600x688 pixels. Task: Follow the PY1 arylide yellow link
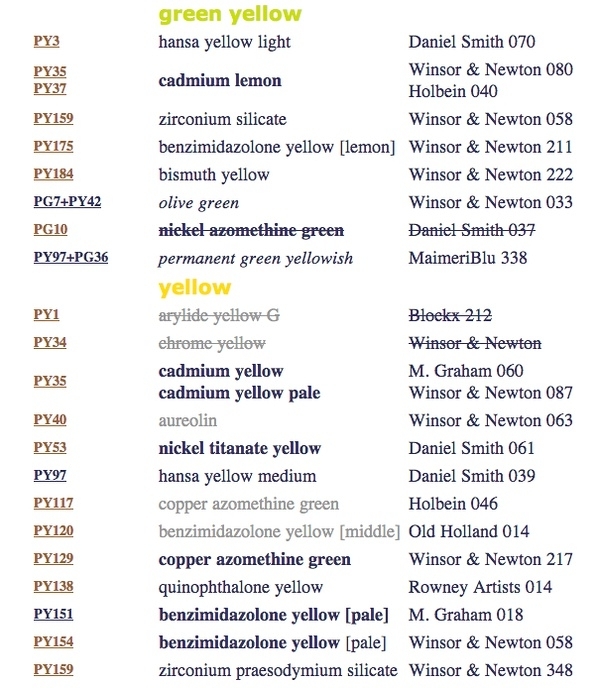click(46, 315)
